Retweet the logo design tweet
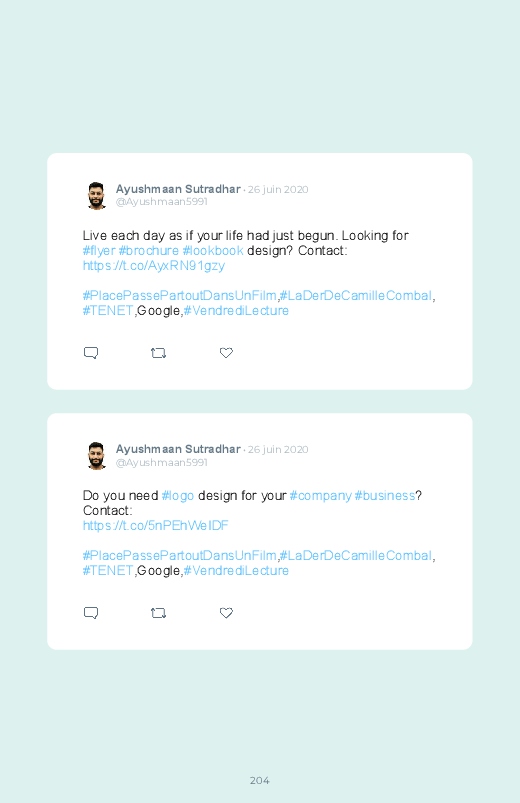 pyautogui.click(x=158, y=613)
